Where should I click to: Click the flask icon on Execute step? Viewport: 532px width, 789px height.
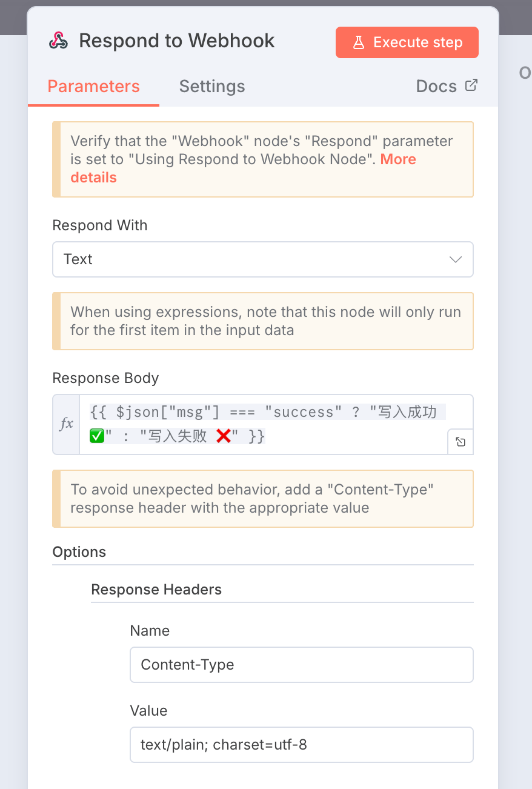pyautogui.click(x=358, y=42)
